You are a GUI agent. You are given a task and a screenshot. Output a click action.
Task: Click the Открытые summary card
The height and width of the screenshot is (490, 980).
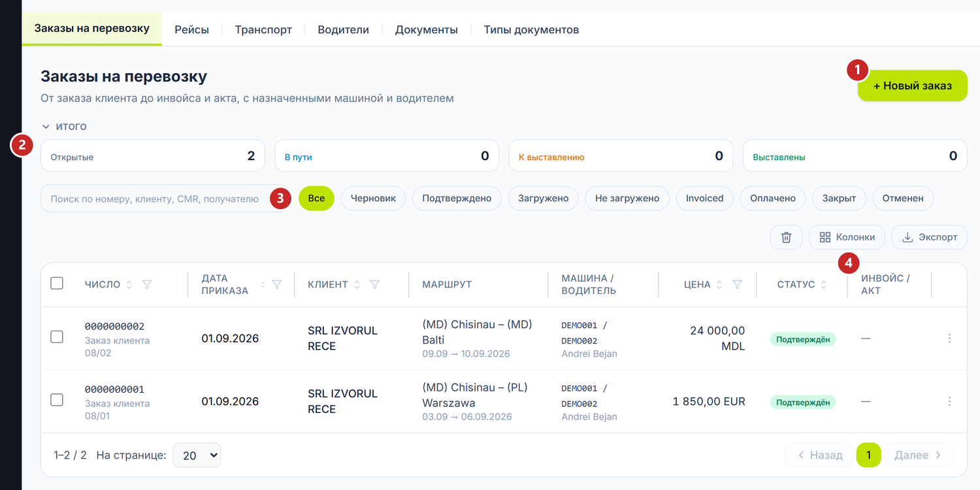click(153, 156)
